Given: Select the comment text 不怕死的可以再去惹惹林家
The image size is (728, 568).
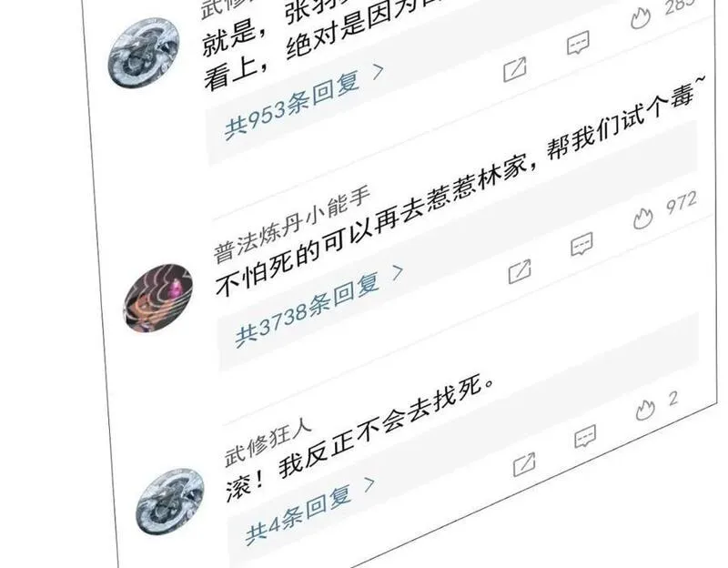Looking at the screenshot, I should (371, 226).
